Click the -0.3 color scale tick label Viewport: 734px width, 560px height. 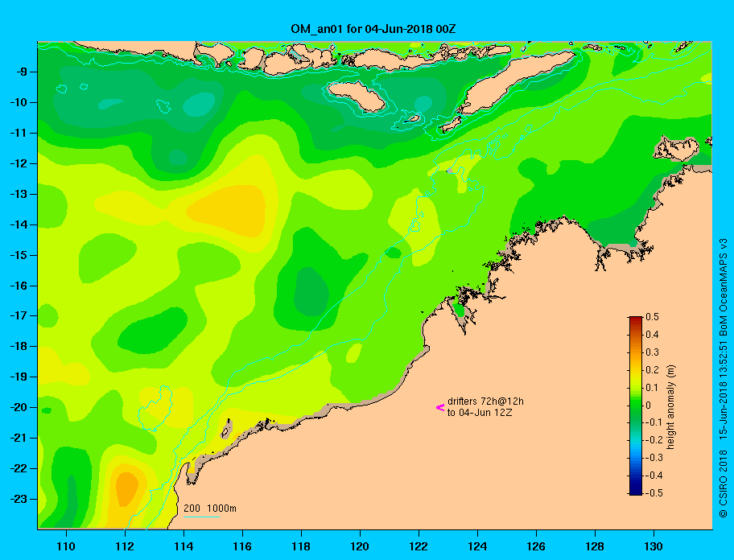(x=654, y=458)
